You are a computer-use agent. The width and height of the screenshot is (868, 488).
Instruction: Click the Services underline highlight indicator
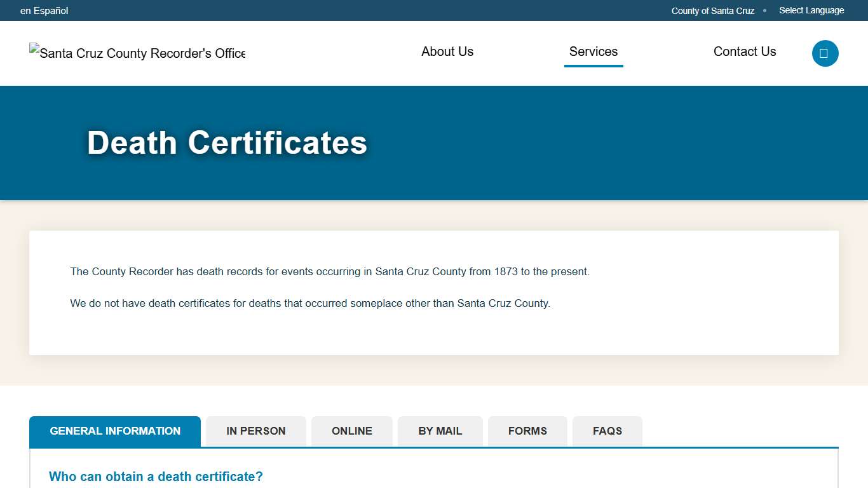593,65
